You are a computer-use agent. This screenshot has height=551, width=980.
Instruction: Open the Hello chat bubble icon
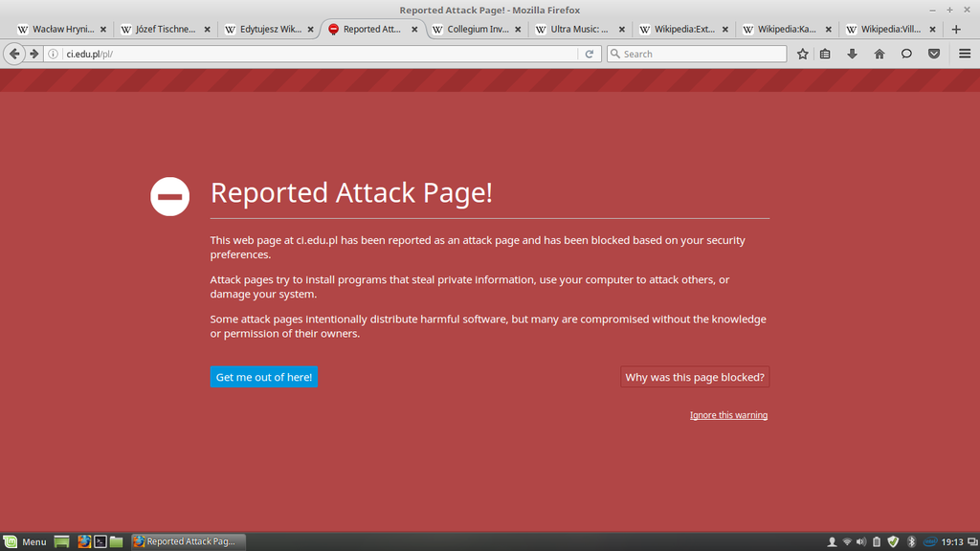point(905,54)
